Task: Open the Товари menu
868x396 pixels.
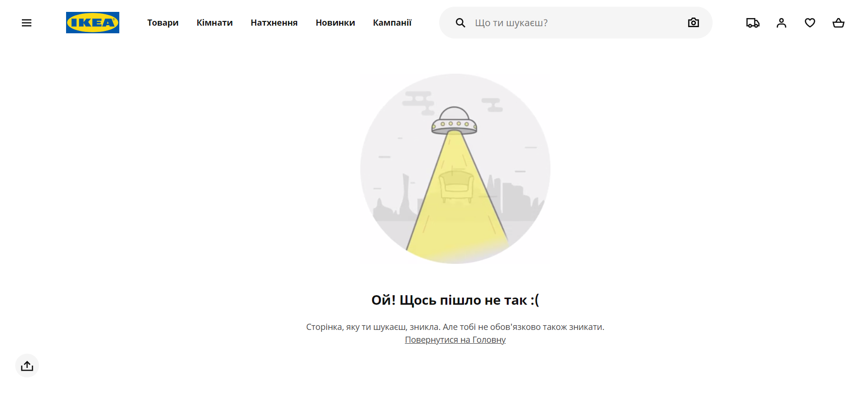Action: 163,23
